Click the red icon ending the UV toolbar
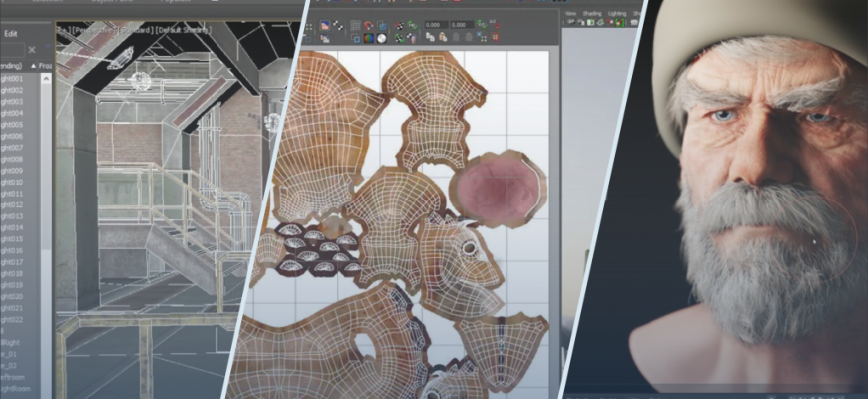 (495, 37)
